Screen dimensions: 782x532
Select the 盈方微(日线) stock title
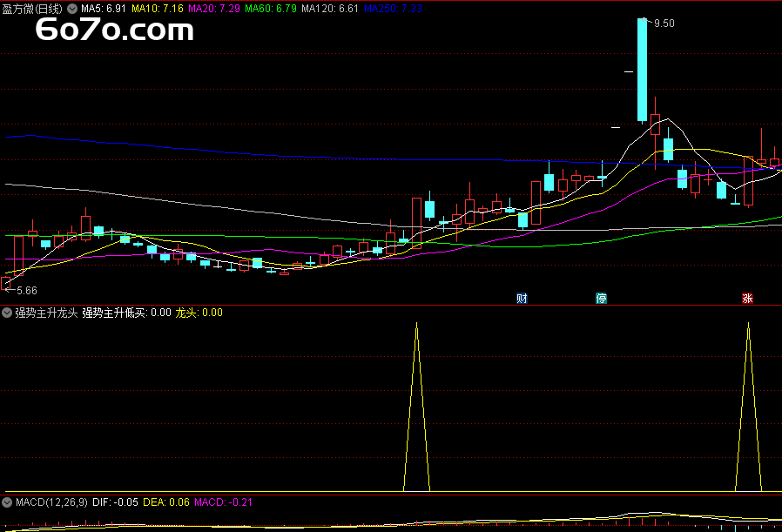pos(32,9)
